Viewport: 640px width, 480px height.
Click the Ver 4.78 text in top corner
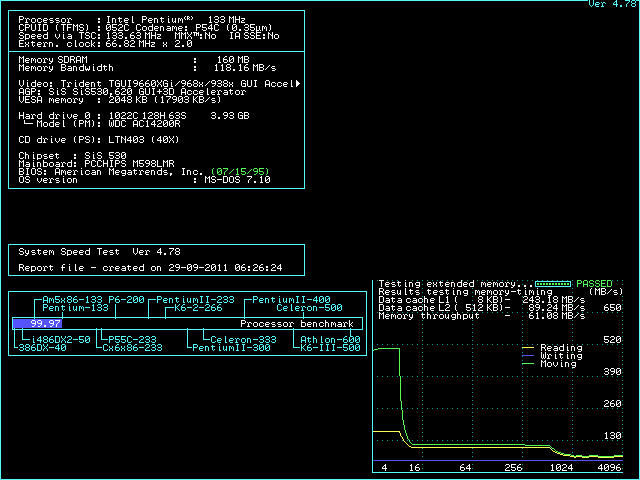[612, 4]
